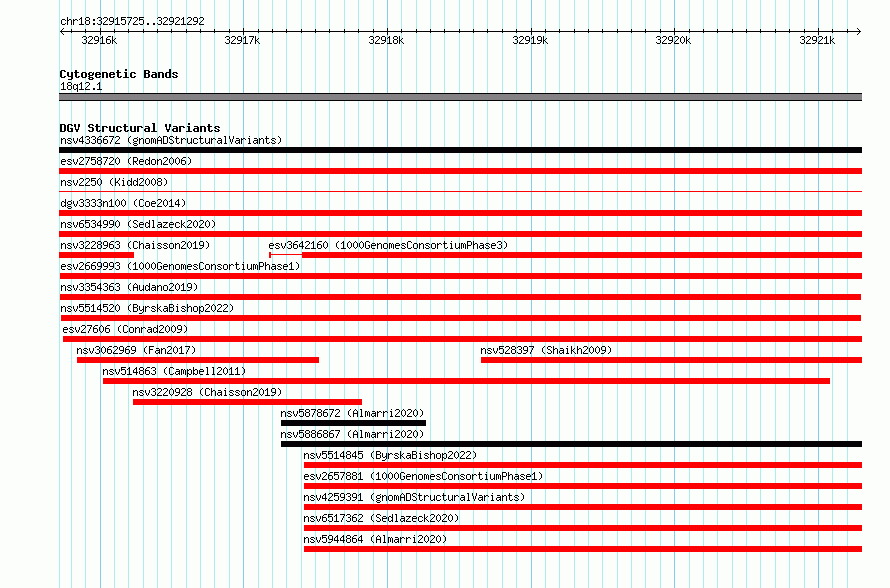The image size is (890, 588).
Task: Click the chr18:32915725..32921292 coordinate label
Action: point(132,21)
